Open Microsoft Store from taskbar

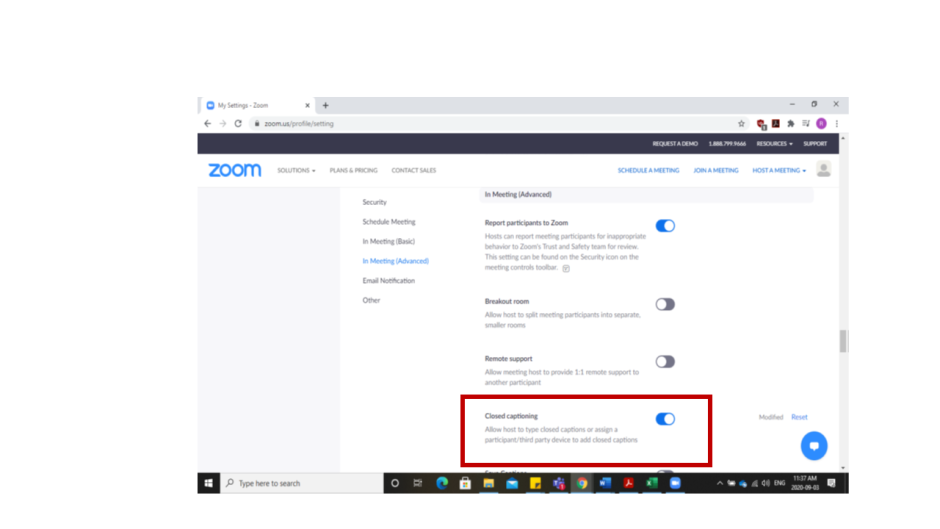tap(465, 483)
